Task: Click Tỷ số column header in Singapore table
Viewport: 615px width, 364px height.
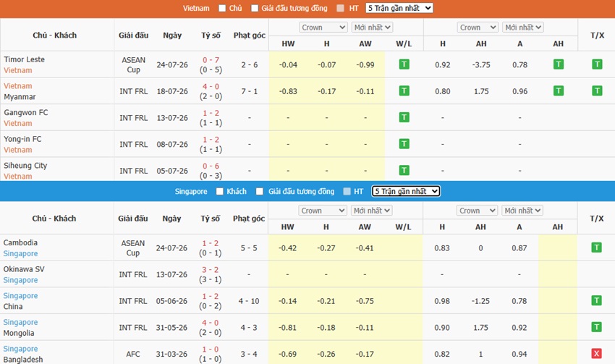Action: point(211,219)
